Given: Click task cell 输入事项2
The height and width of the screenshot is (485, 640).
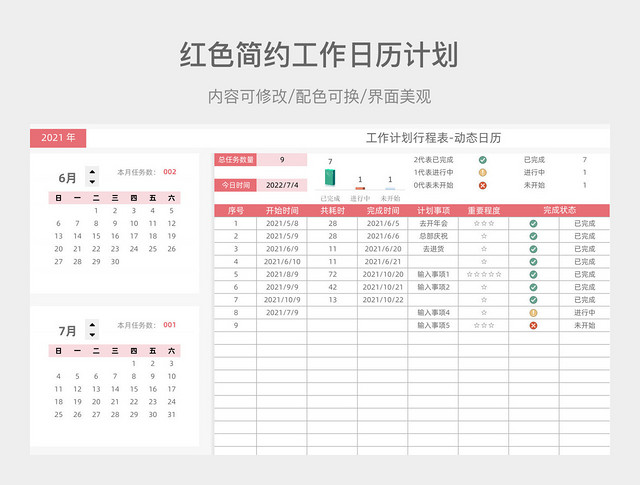Looking at the screenshot, I should 433,287.
